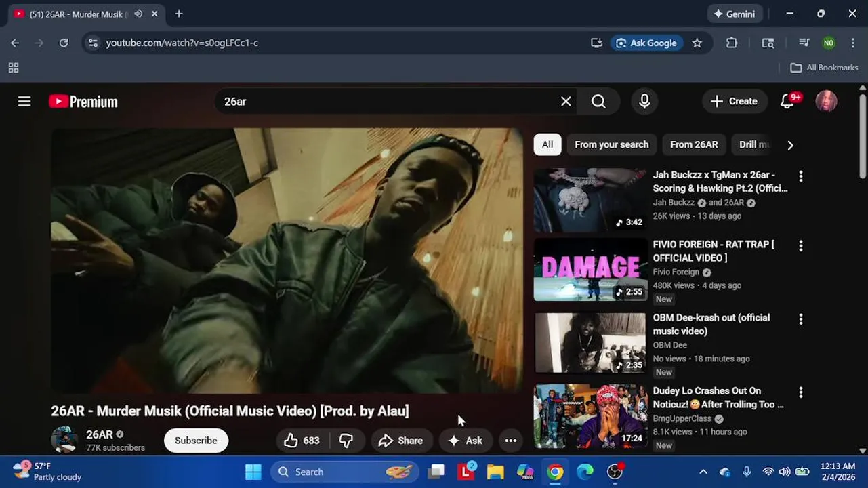Select From your search chip
This screenshot has width=868, height=488.
click(612, 144)
